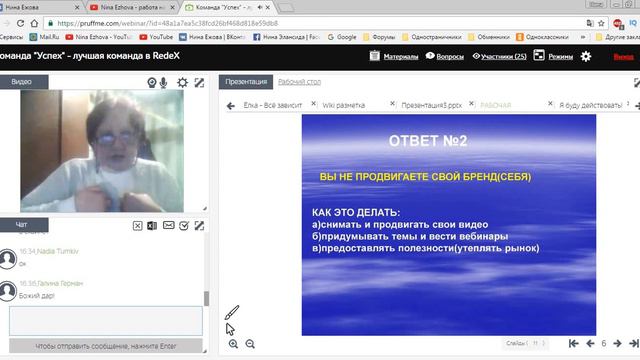The height and width of the screenshot is (360, 640).
Task: Go to the previous slide
Action: tap(590, 344)
